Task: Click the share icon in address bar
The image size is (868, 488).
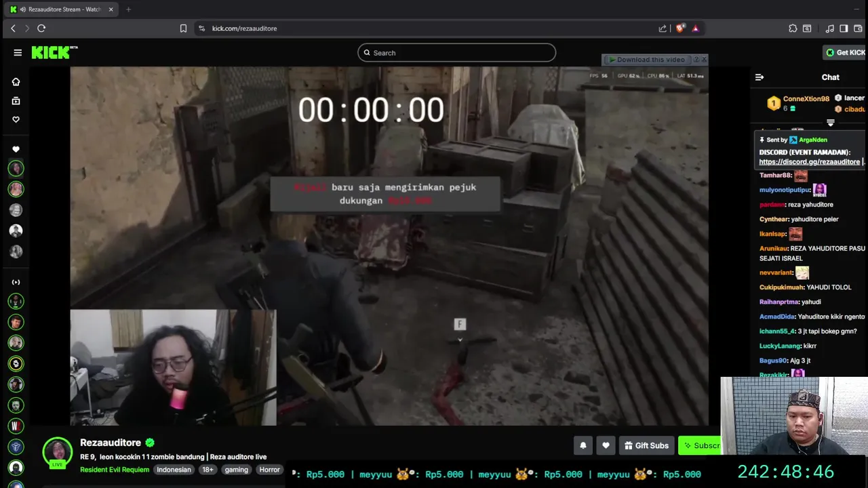Action: pyautogui.click(x=663, y=28)
